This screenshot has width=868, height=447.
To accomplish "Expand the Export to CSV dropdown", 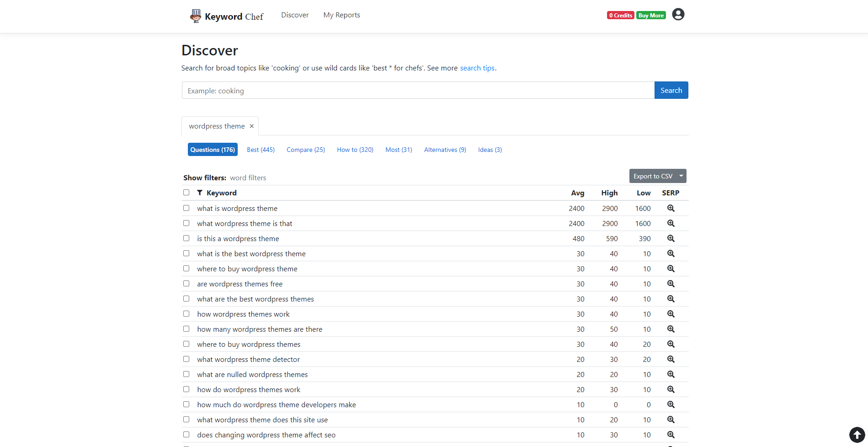I will 681,176.
